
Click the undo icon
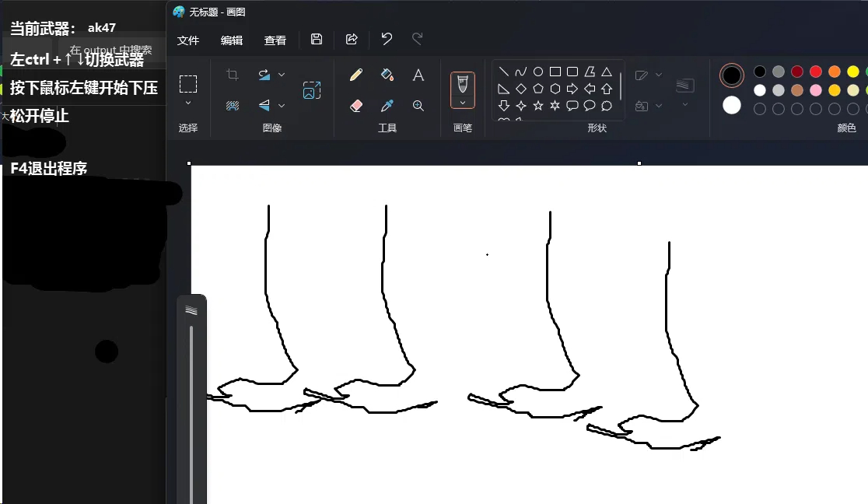point(387,39)
